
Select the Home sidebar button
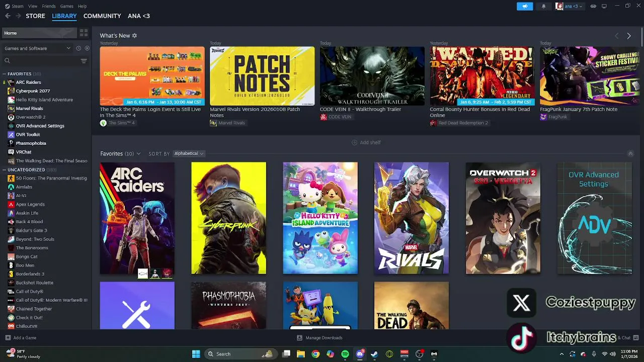(39, 33)
